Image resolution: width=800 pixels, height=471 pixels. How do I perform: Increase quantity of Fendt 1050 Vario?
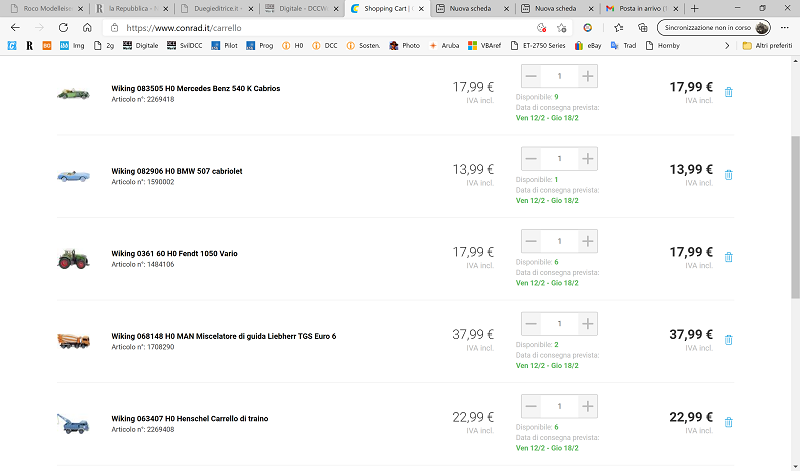[x=588, y=241]
